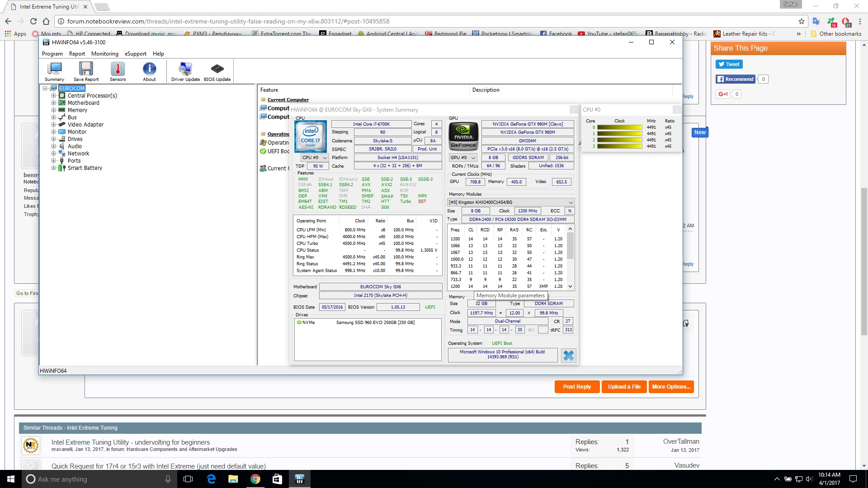Click the BIOS Update chip icon
Image resolution: width=868 pixels, height=488 pixels.
(x=217, y=71)
